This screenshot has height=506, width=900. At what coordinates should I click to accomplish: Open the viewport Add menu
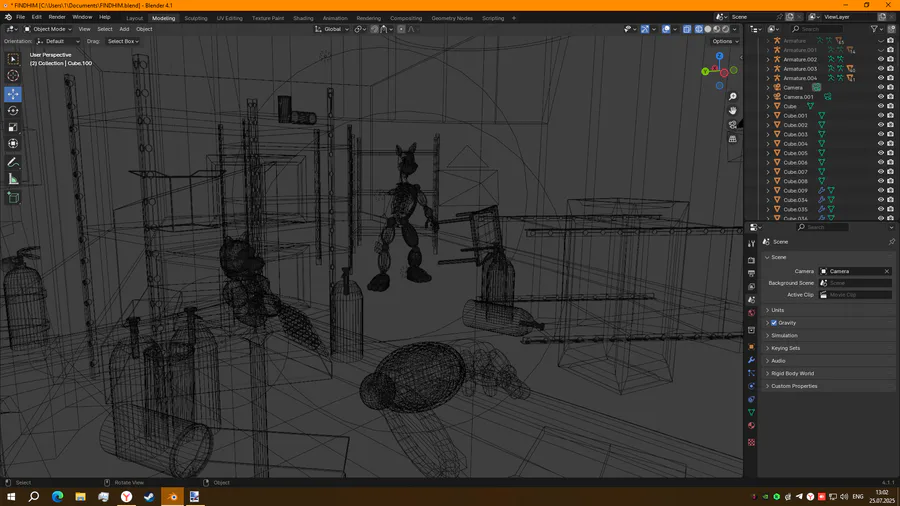pos(124,29)
